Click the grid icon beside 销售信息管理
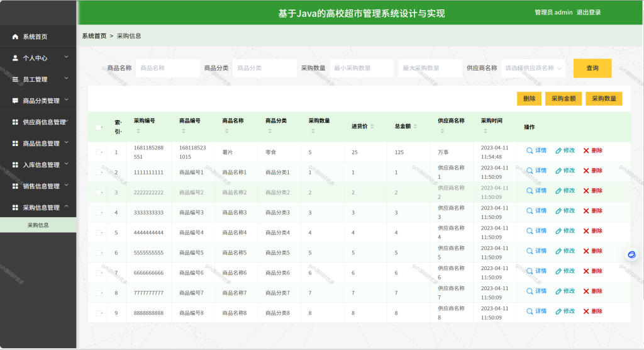This screenshot has width=644, height=350. [15, 186]
